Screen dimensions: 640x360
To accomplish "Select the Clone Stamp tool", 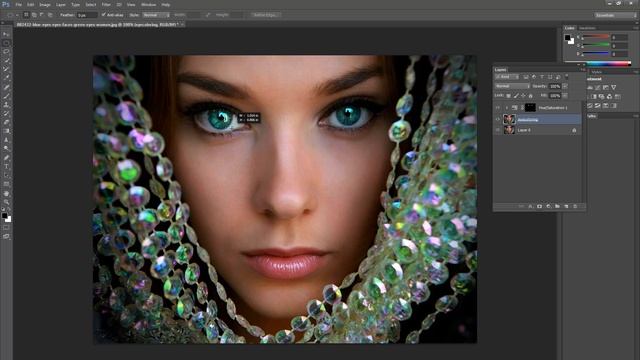I will (x=6, y=105).
